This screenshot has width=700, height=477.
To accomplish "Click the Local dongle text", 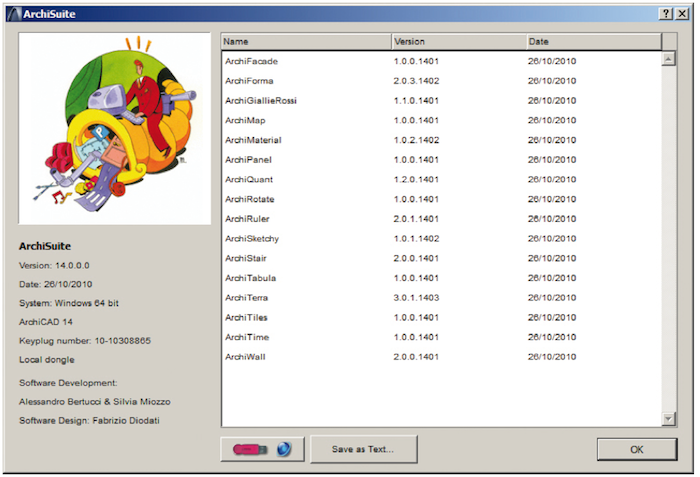I will pos(47,360).
